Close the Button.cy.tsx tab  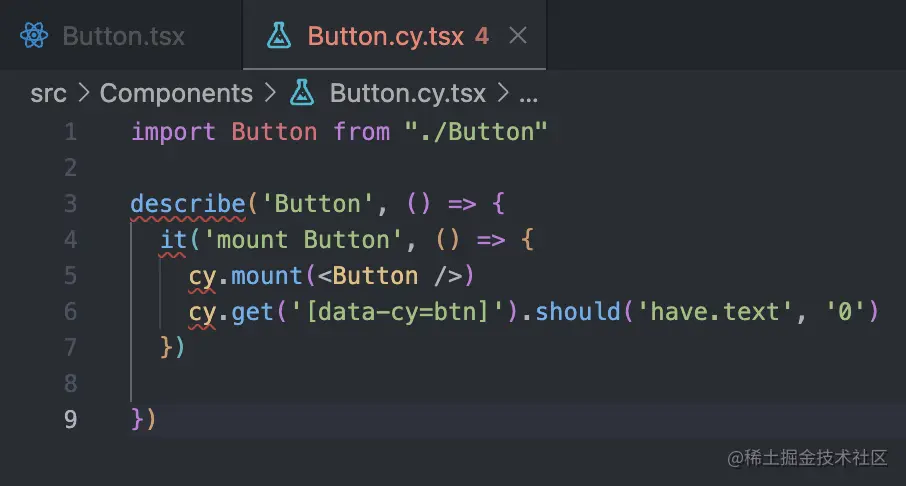point(518,36)
